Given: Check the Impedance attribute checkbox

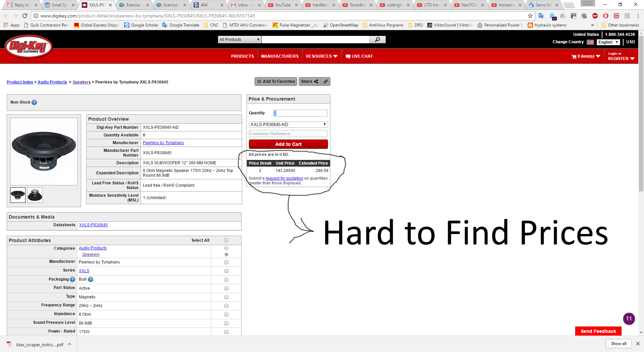Looking at the screenshot, I should 226,314.
